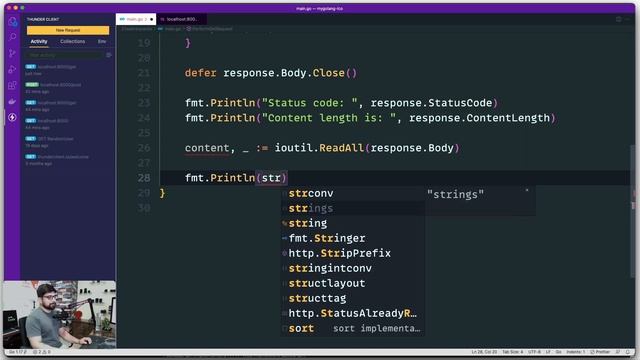The height and width of the screenshot is (360, 640).
Task: Open the Source Control icon
Action: tap(12, 53)
